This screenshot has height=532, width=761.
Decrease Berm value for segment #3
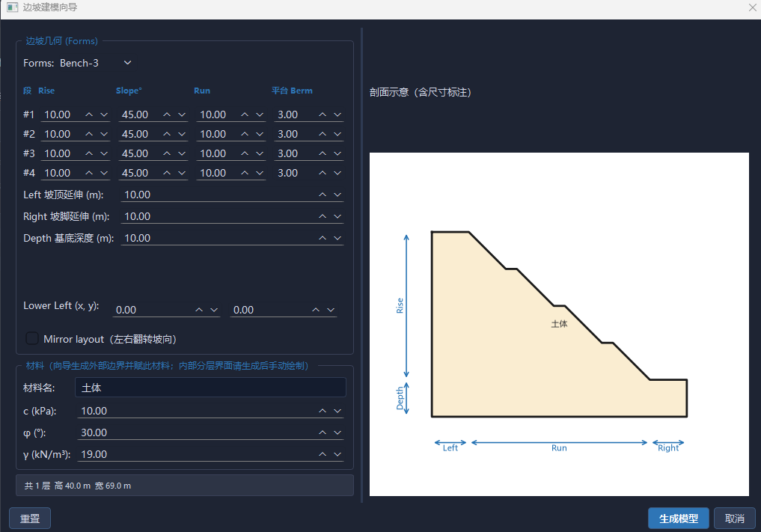click(x=337, y=153)
